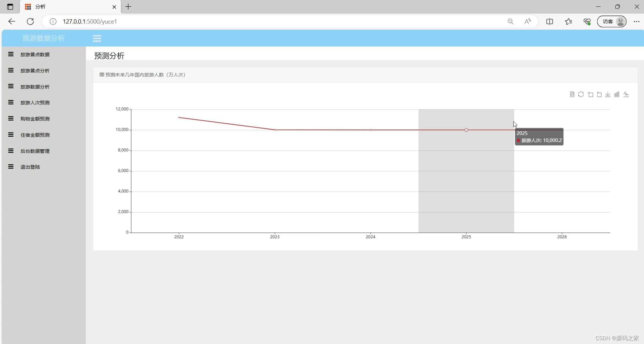The height and width of the screenshot is (344, 644).
Task: Go to 旅游人次预测 page
Action: pos(35,103)
